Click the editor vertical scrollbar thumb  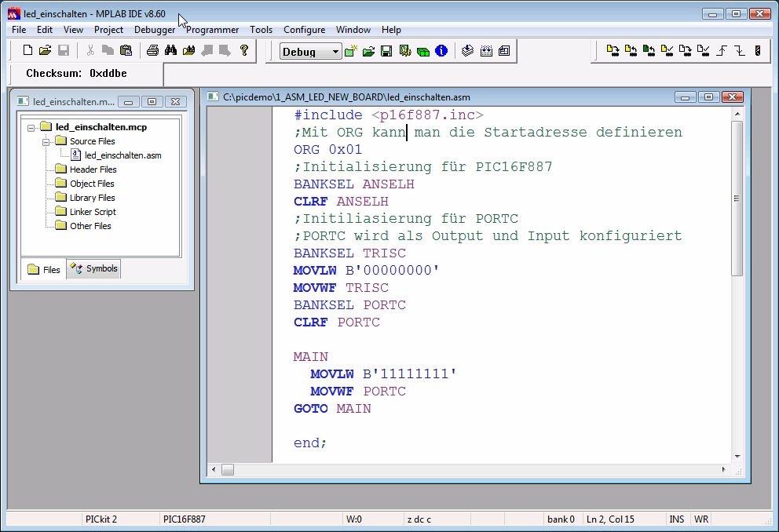pos(737,198)
